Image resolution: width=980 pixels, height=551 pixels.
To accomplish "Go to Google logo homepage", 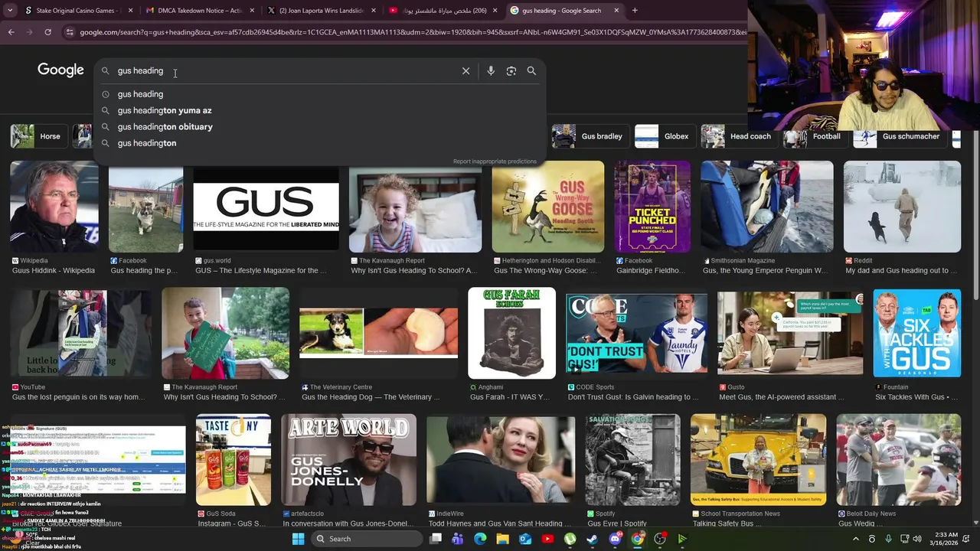I will point(60,70).
